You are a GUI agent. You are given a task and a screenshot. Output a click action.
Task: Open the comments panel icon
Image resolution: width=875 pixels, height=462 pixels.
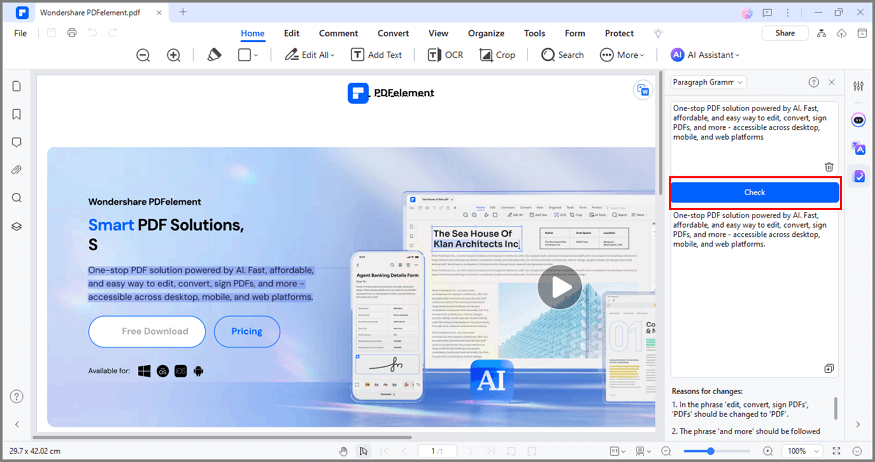pos(17,142)
